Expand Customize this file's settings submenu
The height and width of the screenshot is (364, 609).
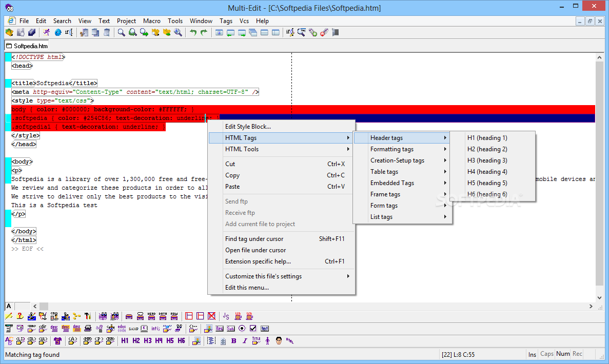pyautogui.click(x=282, y=276)
